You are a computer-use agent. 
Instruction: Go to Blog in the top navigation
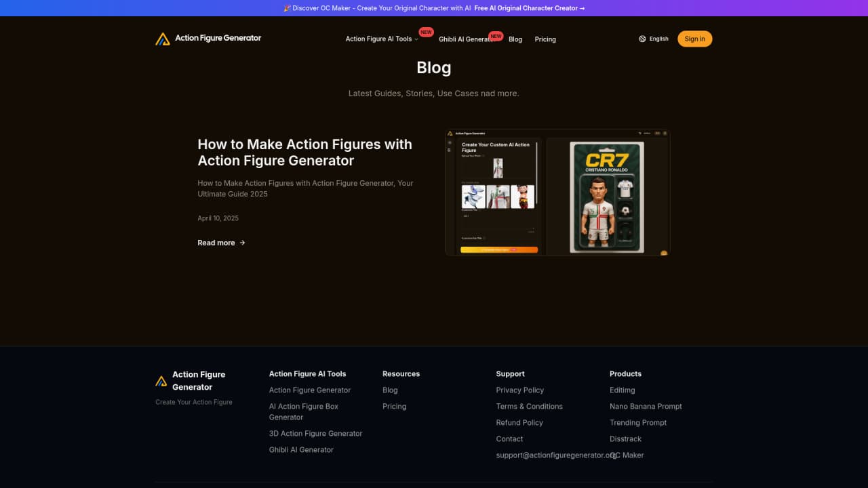tap(515, 39)
